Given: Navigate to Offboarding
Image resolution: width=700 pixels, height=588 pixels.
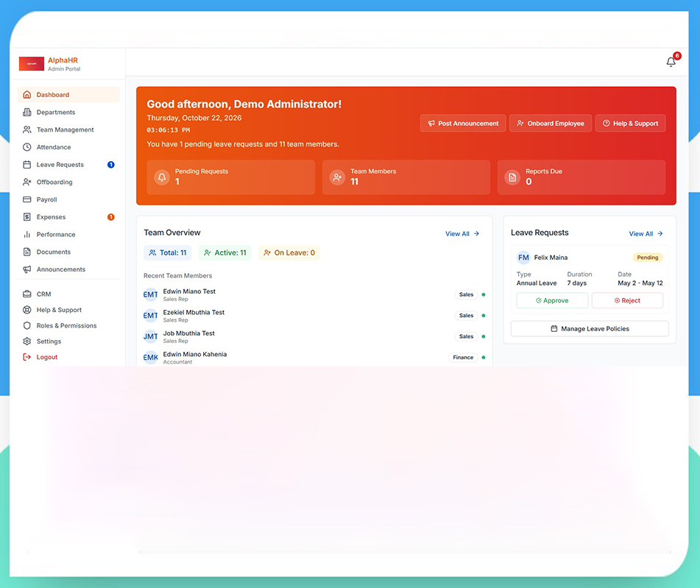Looking at the screenshot, I should point(68,182).
